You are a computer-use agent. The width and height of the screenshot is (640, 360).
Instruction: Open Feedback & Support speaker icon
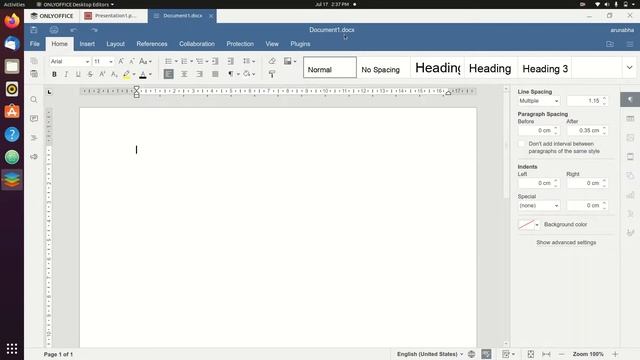click(34, 157)
